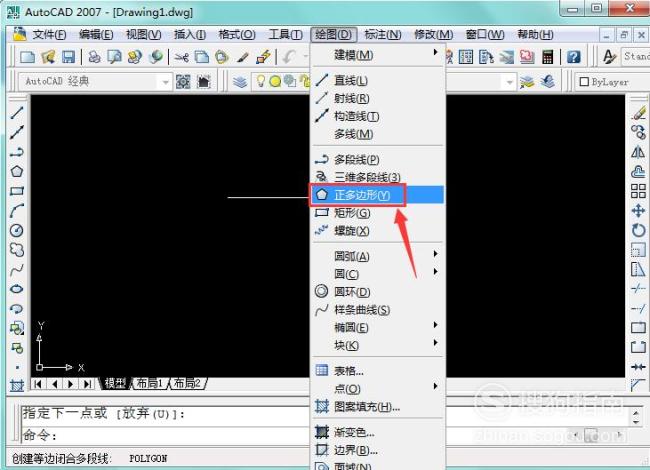The height and width of the screenshot is (470, 650).
Task: Select the Spline tool in left toolbar
Action: tap(17, 270)
